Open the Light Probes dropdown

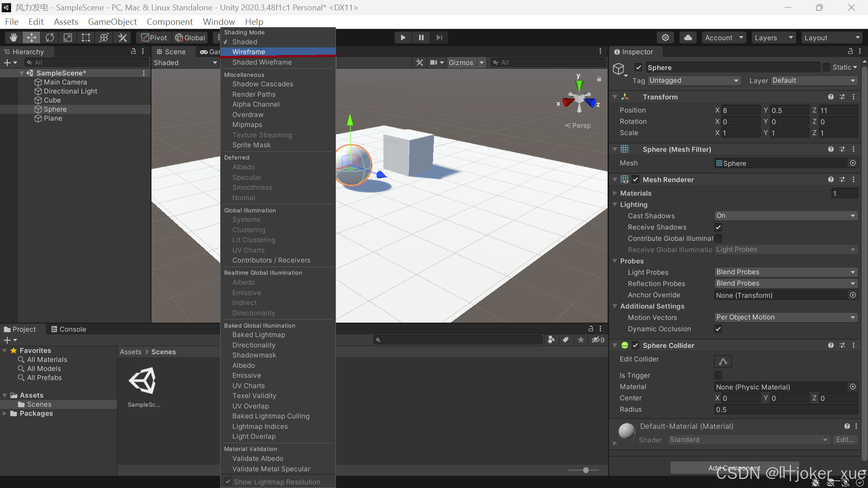tap(785, 272)
